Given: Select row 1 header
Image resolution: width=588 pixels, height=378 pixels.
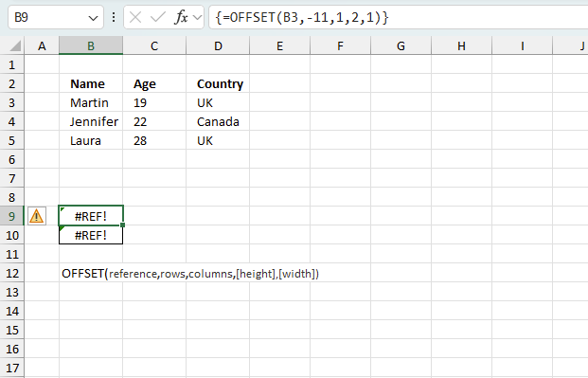Looking at the screenshot, I should coord(12,64).
